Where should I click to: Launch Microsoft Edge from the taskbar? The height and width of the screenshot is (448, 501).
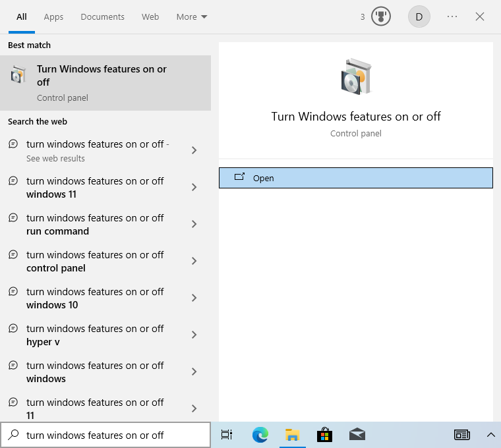(260, 435)
